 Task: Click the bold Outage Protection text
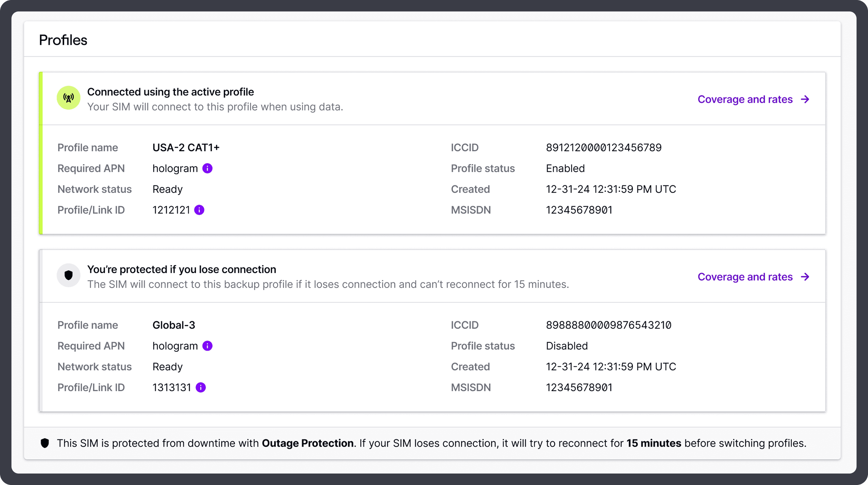[307, 443]
